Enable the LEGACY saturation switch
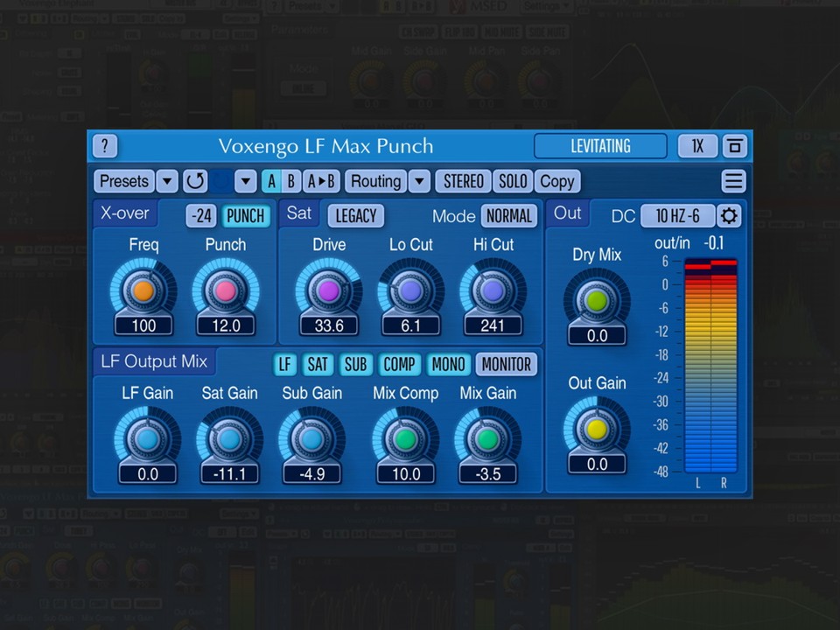The height and width of the screenshot is (630, 840). click(356, 216)
